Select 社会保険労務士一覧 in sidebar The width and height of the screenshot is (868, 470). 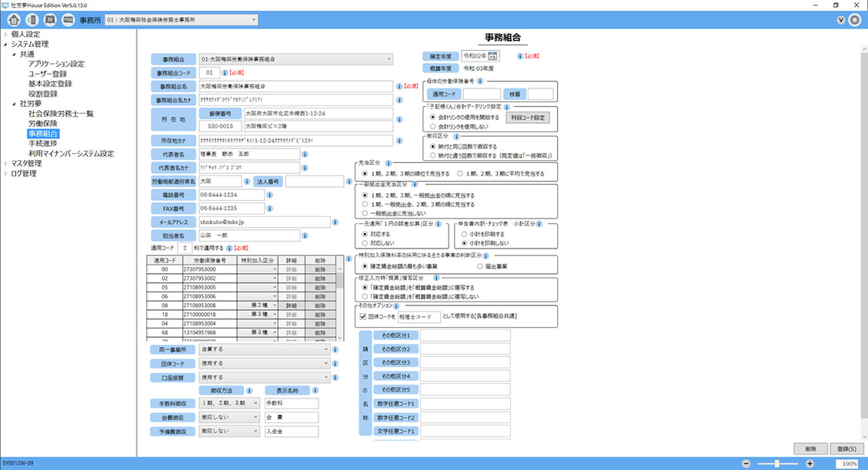point(61,114)
